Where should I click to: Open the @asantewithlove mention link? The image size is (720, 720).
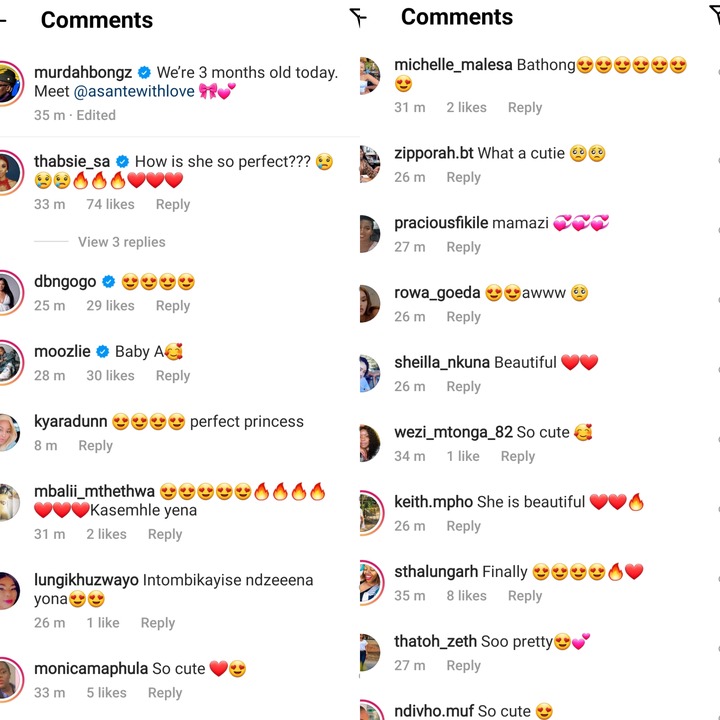(x=134, y=91)
